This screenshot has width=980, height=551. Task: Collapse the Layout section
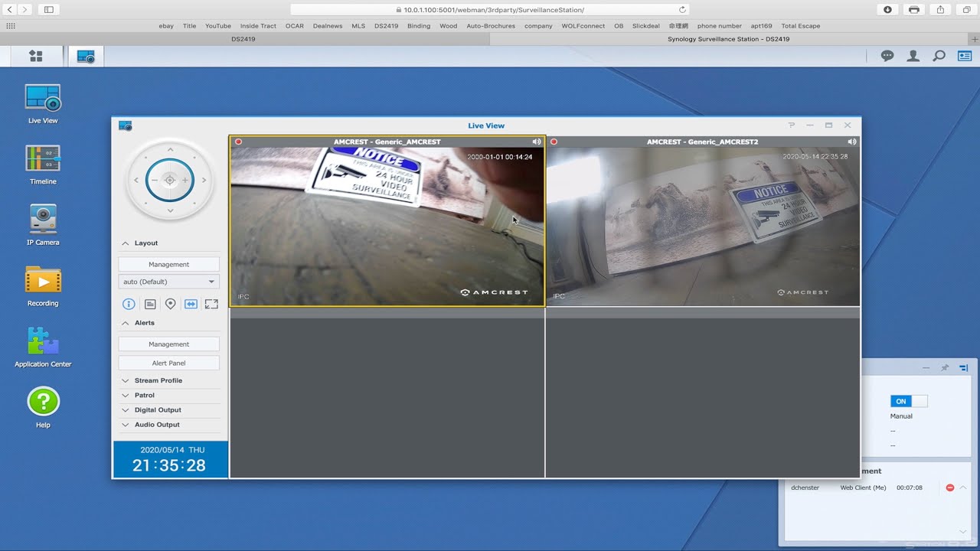tap(126, 243)
